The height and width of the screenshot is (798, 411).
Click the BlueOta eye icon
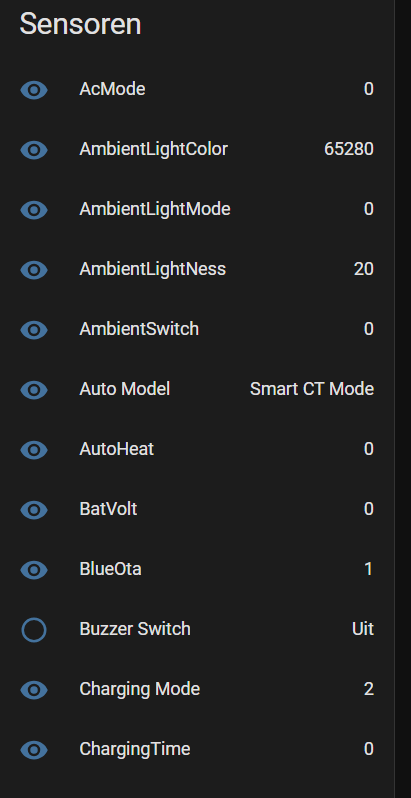coord(34,570)
